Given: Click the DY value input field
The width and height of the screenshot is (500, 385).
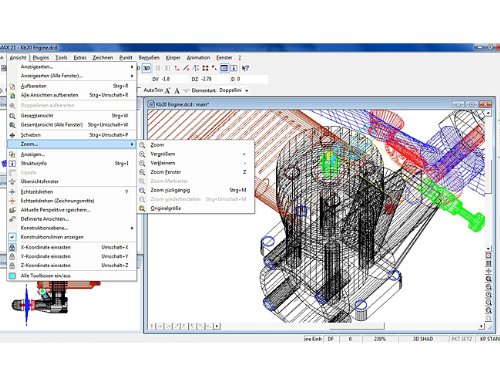Looking at the screenshot, I should pyautogui.click(x=174, y=79).
